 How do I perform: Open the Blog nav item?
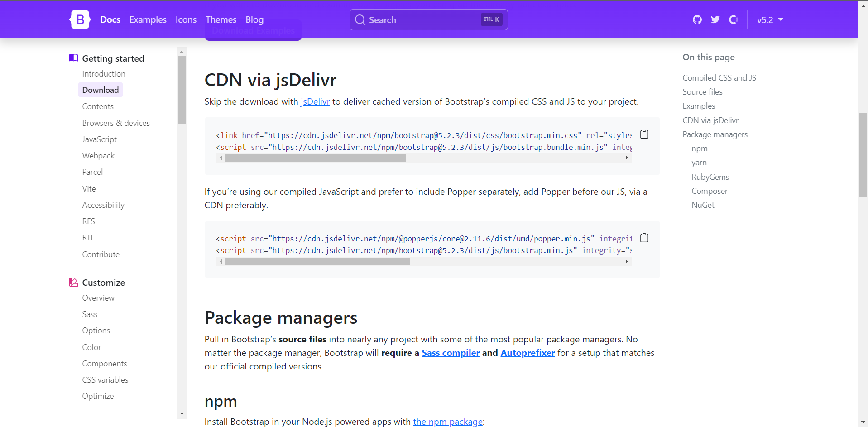254,20
